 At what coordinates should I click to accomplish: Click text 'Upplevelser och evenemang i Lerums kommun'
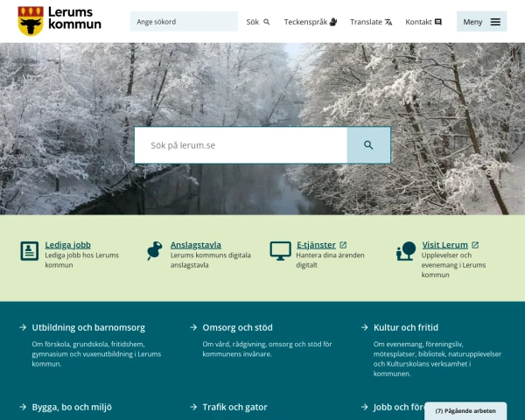pyautogui.click(x=453, y=265)
